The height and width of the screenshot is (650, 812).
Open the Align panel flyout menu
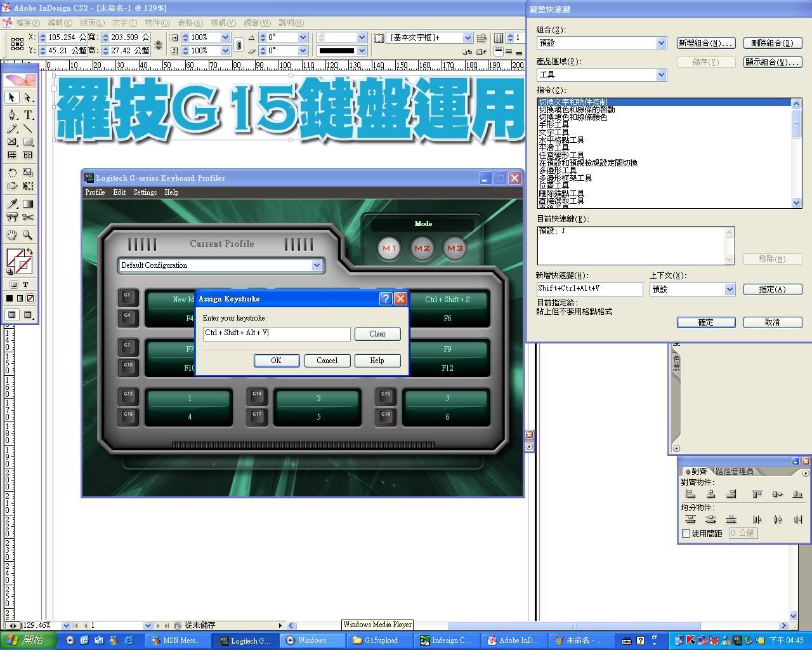[x=806, y=473]
